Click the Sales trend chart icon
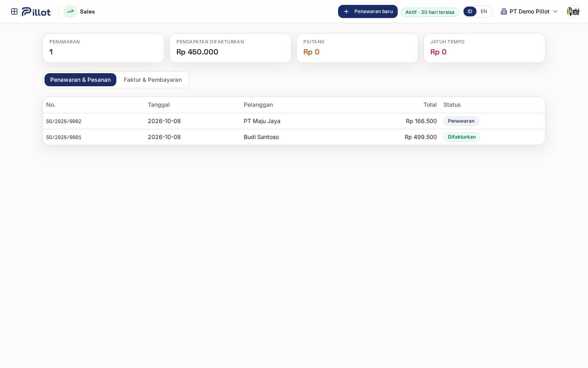Image resolution: width=588 pixels, height=368 pixels. (70, 11)
